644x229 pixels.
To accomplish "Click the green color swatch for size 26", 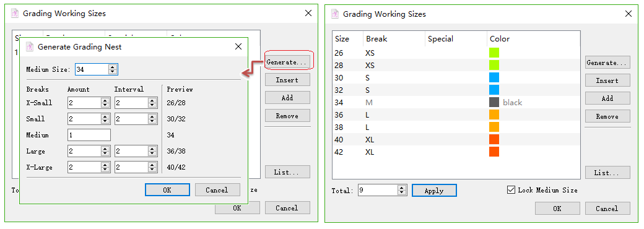I will pos(494,53).
